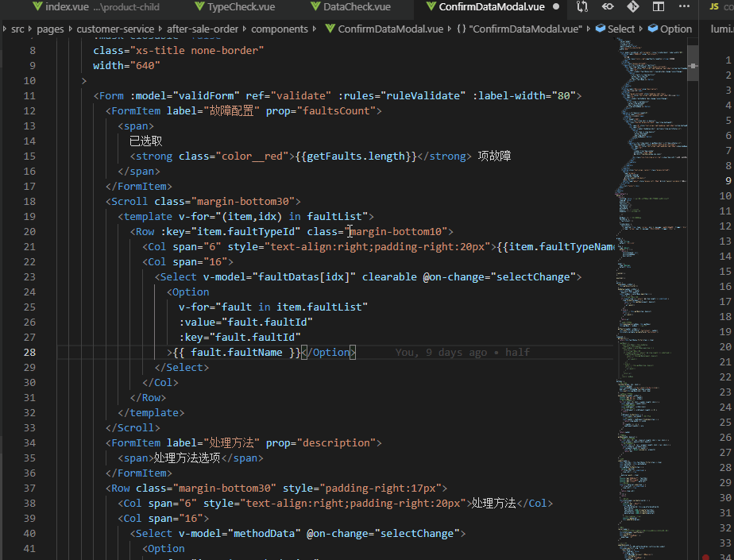Viewport: 734px width, 560px height.
Task: Switch to the TypeCheck.vue tab
Action: pos(241,6)
